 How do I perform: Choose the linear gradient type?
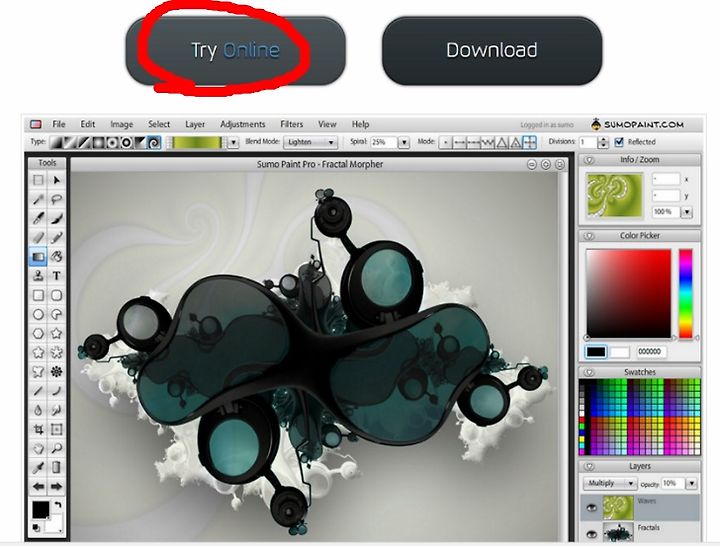[x=56, y=142]
